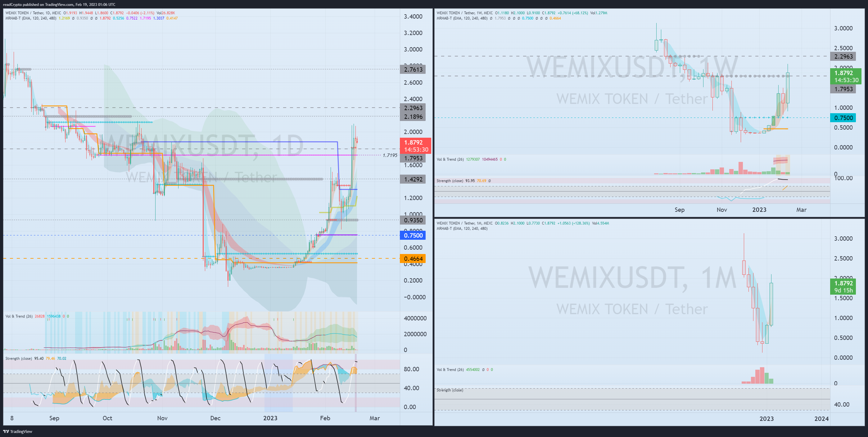Click the blue 0.7500 price label on daily axis
The height and width of the screenshot is (437, 868).
[413, 235]
